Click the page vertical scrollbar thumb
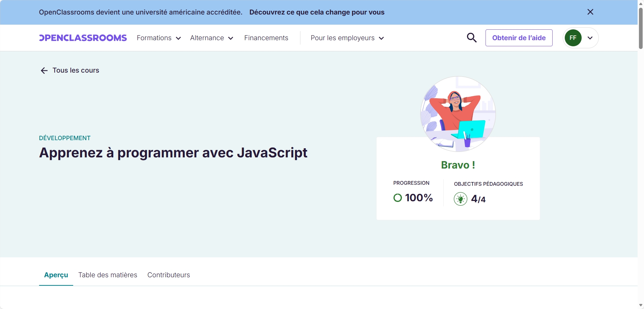 click(641, 28)
